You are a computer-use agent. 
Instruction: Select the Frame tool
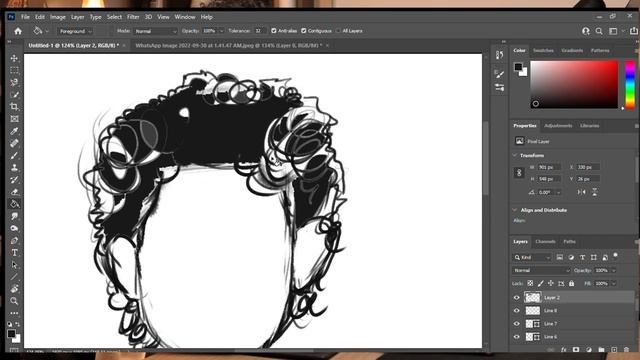[x=14, y=119]
